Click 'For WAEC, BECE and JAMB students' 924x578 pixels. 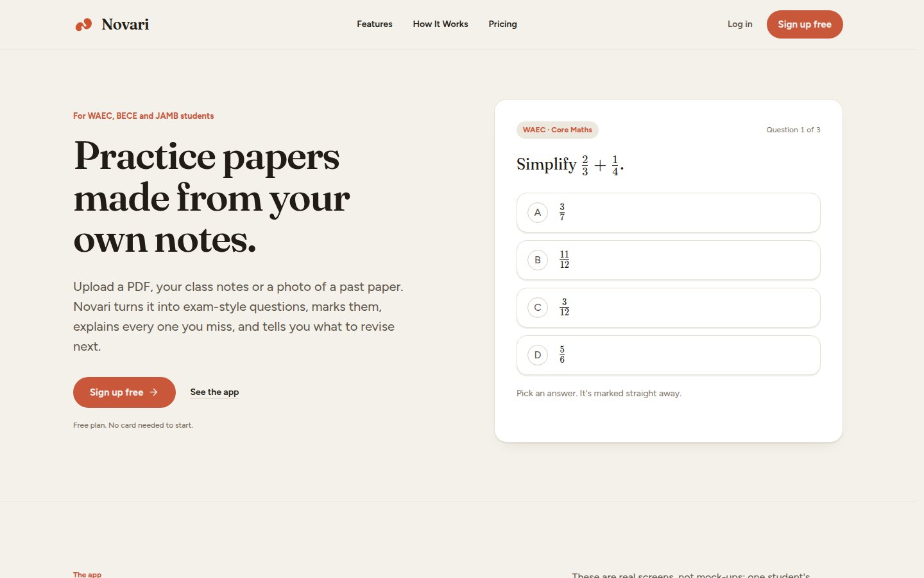click(143, 116)
